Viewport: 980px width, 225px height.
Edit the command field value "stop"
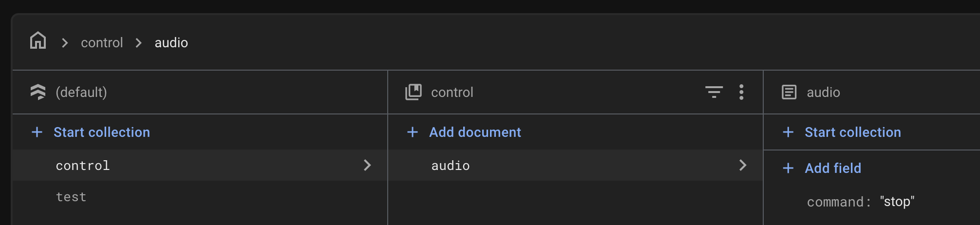[x=897, y=202]
